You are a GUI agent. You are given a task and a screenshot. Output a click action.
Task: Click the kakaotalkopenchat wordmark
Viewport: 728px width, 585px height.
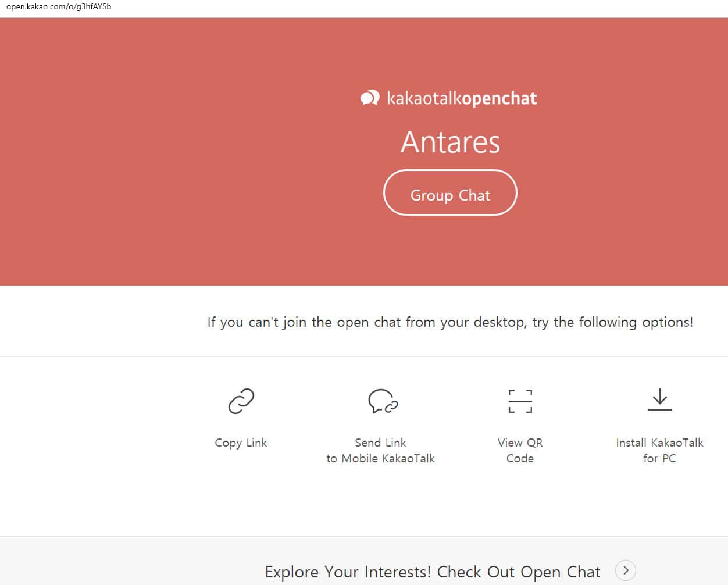(x=462, y=98)
